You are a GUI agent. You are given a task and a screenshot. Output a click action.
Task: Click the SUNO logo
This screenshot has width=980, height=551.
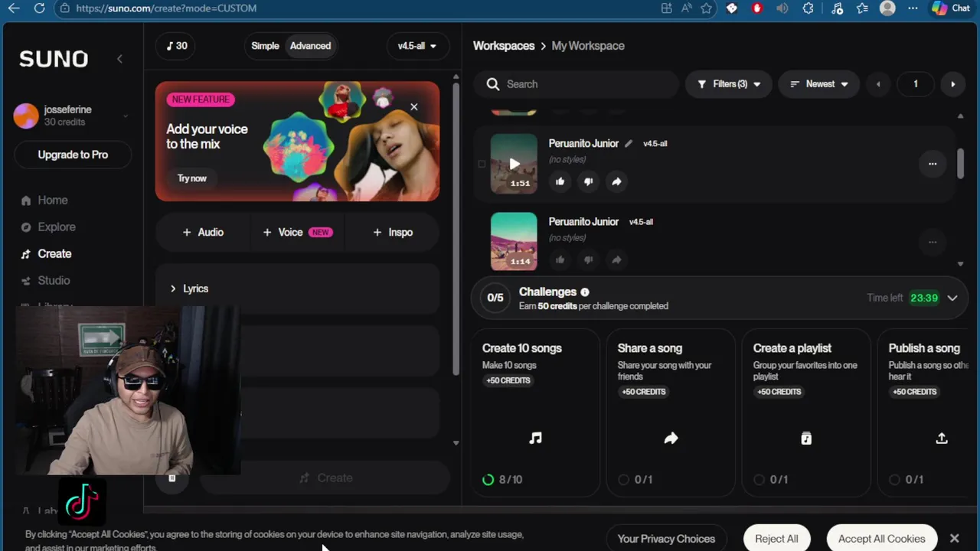click(x=54, y=59)
